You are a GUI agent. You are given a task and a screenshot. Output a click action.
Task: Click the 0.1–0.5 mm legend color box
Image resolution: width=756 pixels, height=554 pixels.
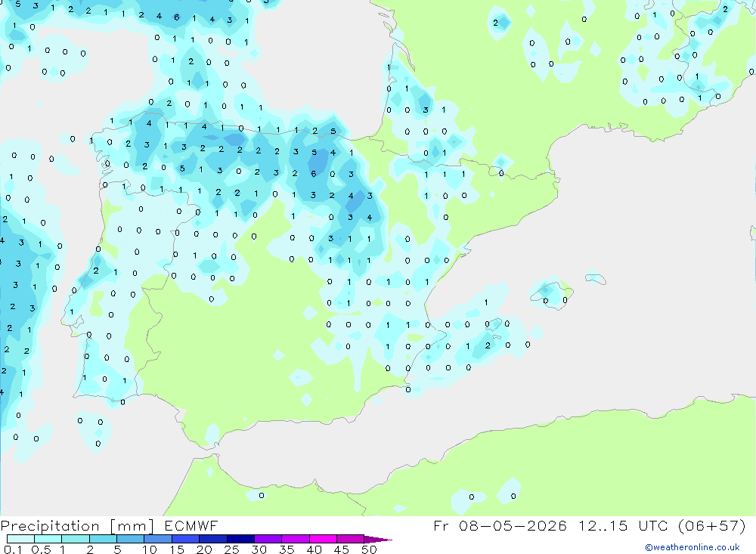pos(20,539)
